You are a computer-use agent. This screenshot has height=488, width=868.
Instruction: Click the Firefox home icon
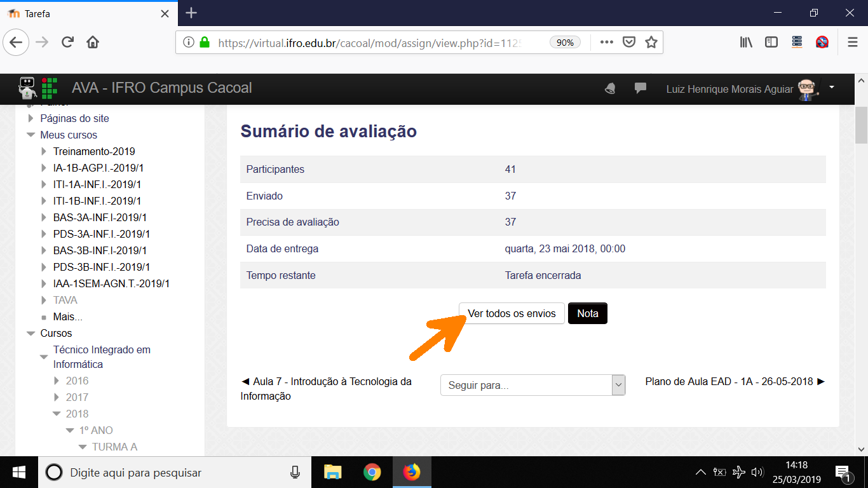93,43
